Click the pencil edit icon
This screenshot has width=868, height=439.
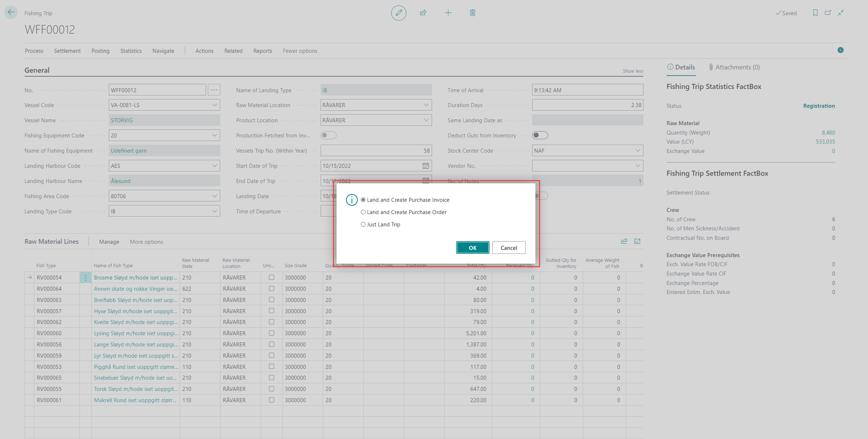tap(398, 13)
